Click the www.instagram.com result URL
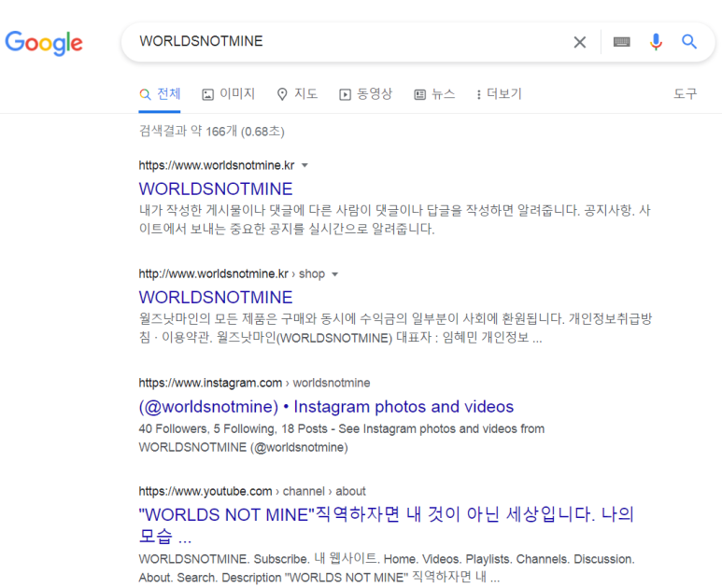 coord(210,383)
